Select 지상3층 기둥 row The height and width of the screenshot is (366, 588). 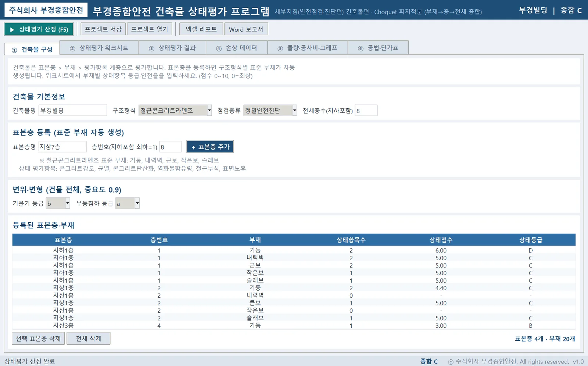[294, 326]
